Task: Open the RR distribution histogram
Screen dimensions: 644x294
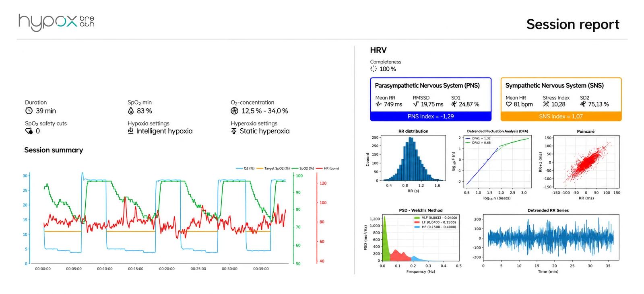Action: (x=413, y=158)
